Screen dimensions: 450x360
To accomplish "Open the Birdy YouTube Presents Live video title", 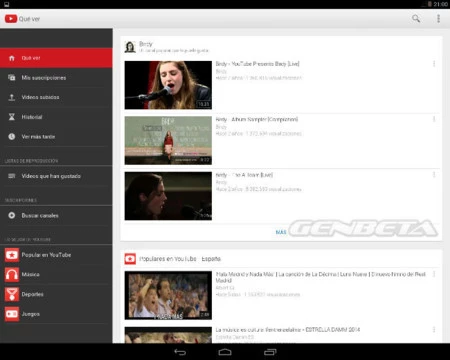I will click(x=257, y=64).
